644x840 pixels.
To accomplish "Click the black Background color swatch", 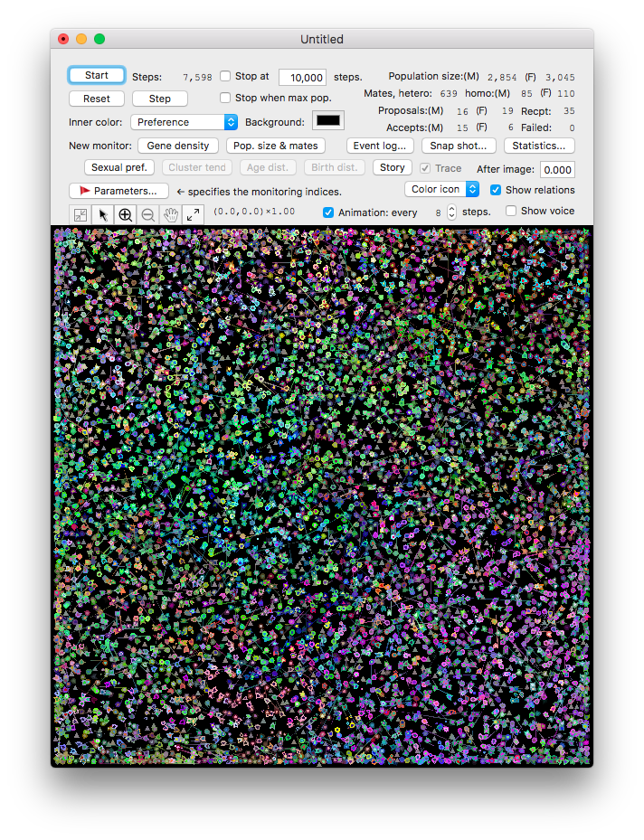I will (x=327, y=121).
